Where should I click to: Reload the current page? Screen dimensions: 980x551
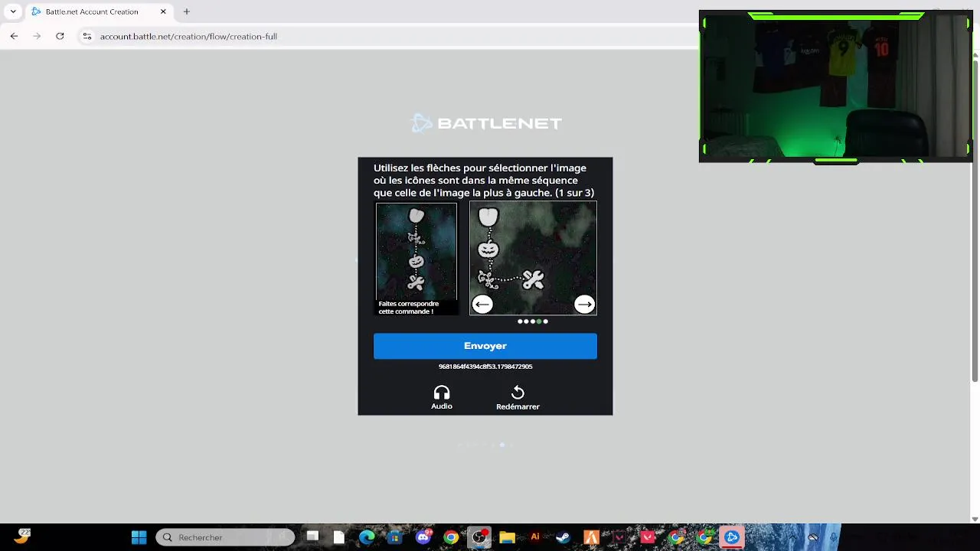click(x=60, y=36)
